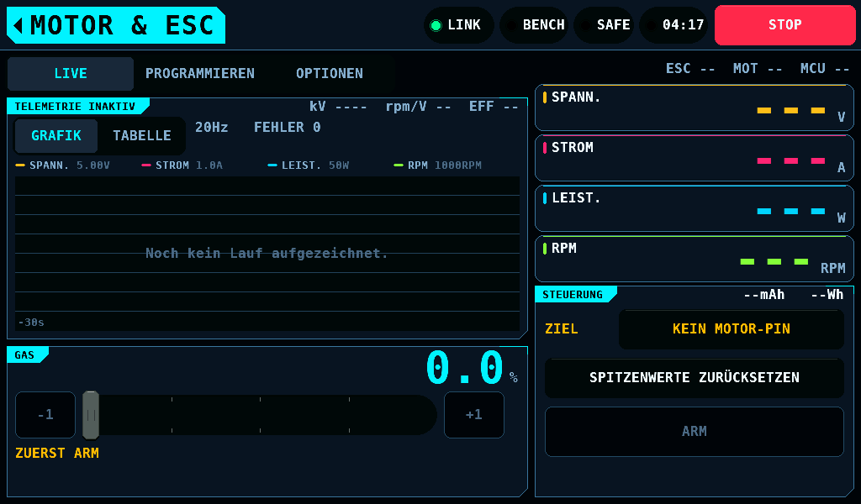Viewport: 861px width, 504px height.
Task: Open the ZIEL motor pin selector
Action: [731, 329]
